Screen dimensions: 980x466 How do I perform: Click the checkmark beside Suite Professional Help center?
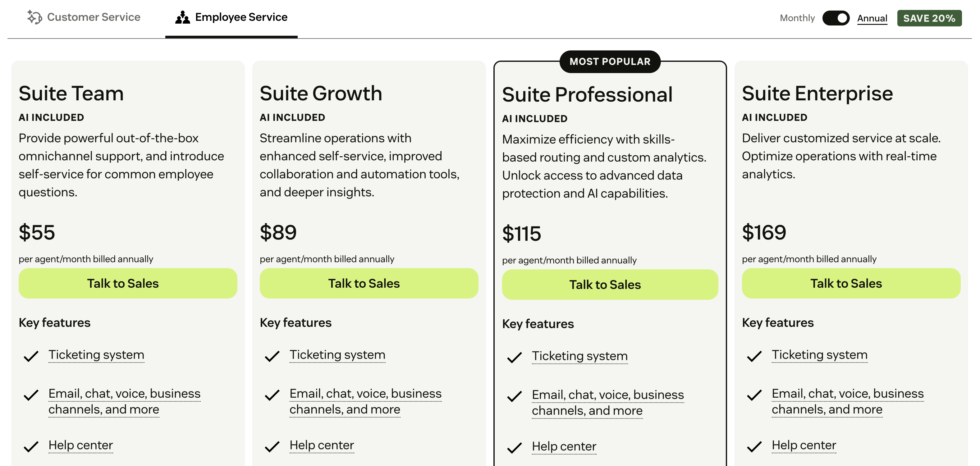click(515, 447)
